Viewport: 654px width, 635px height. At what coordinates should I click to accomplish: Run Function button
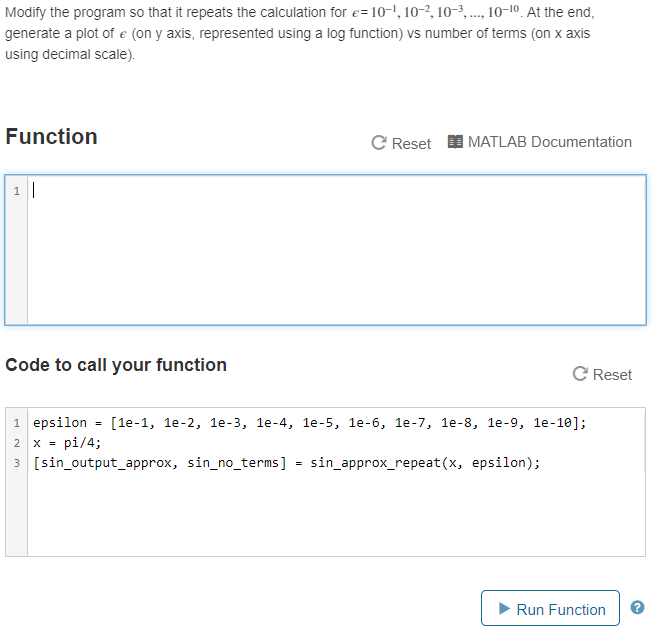click(550, 608)
